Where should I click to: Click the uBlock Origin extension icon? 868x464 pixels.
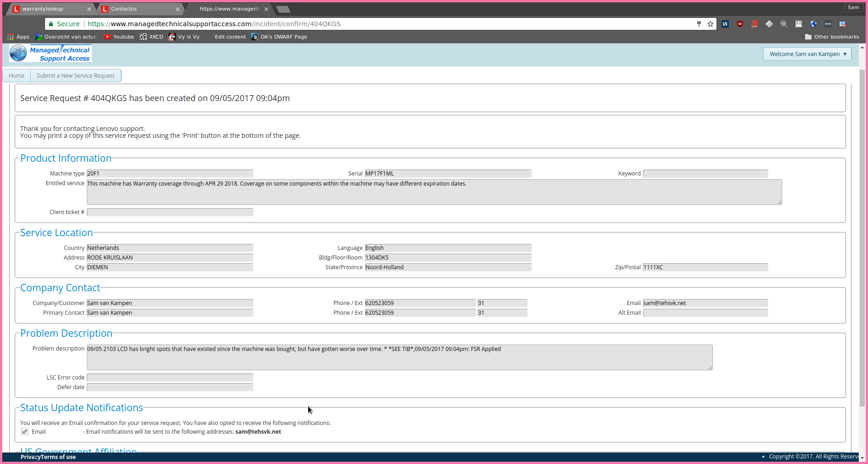click(739, 24)
